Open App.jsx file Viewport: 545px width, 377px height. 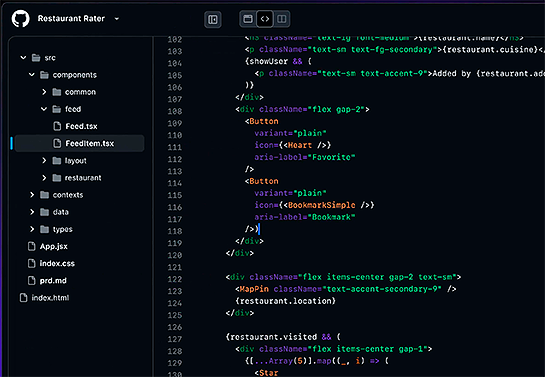(x=54, y=246)
